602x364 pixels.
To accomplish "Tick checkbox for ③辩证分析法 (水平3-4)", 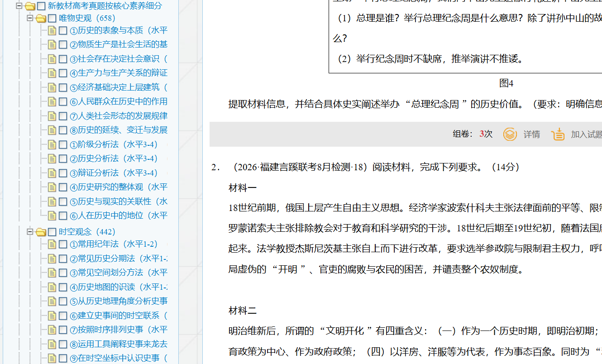I will click(x=63, y=173).
